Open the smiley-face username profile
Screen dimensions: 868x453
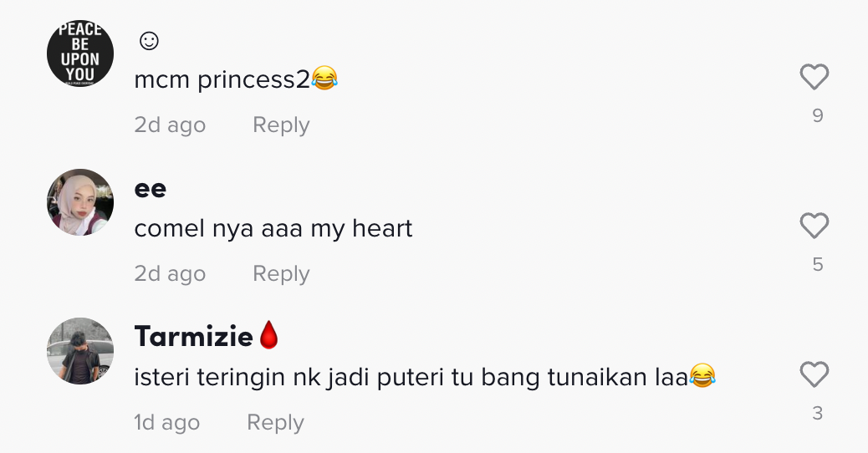[x=148, y=40]
